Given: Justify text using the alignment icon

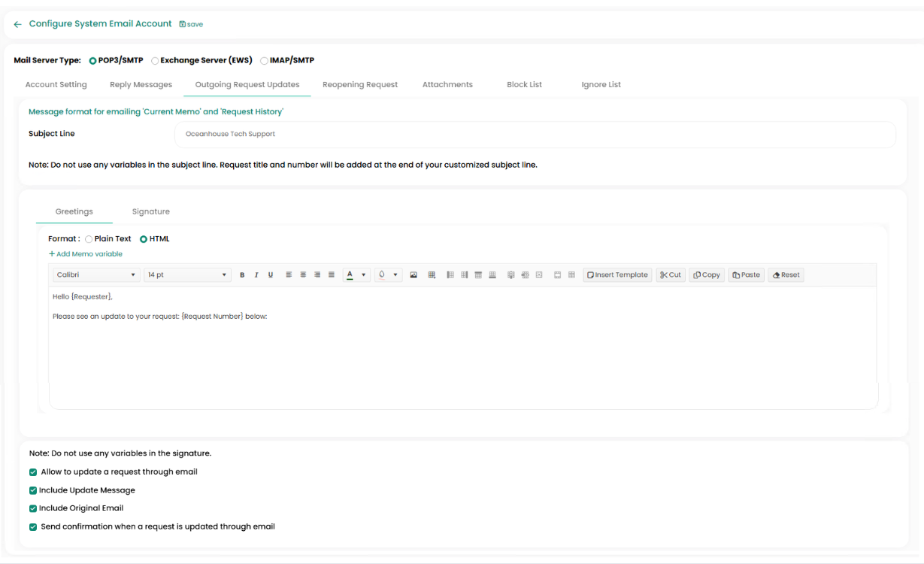Looking at the screenshot, I should click(332, 275).
